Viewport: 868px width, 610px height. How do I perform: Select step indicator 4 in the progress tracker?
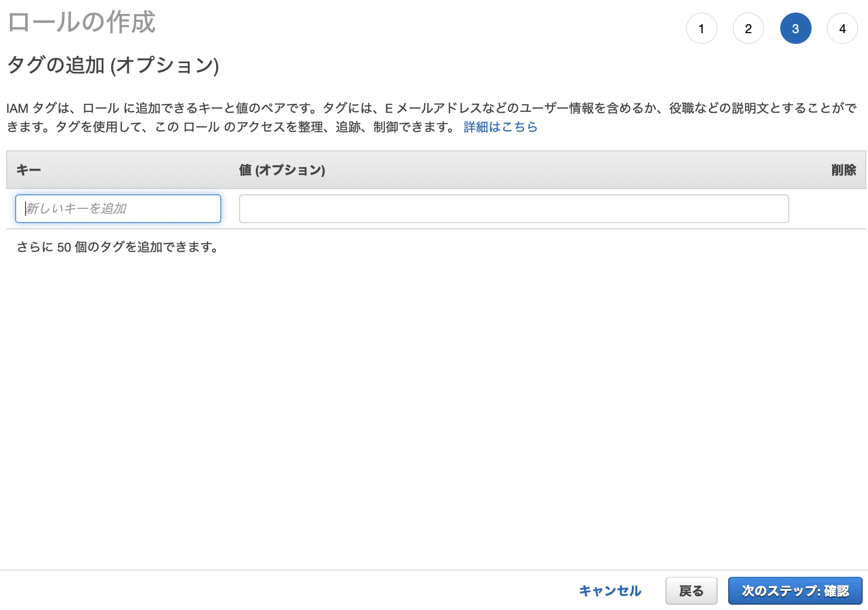[x=842, y=28]
